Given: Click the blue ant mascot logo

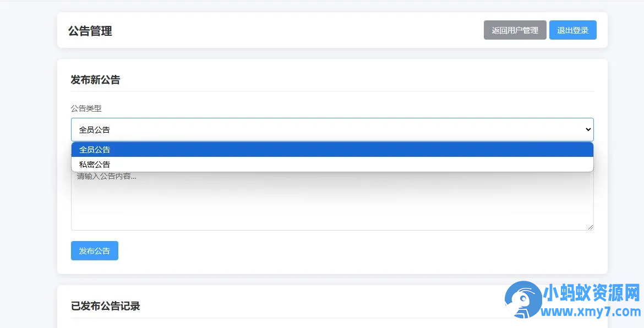Looking at the screenshot, I should 523,300.
